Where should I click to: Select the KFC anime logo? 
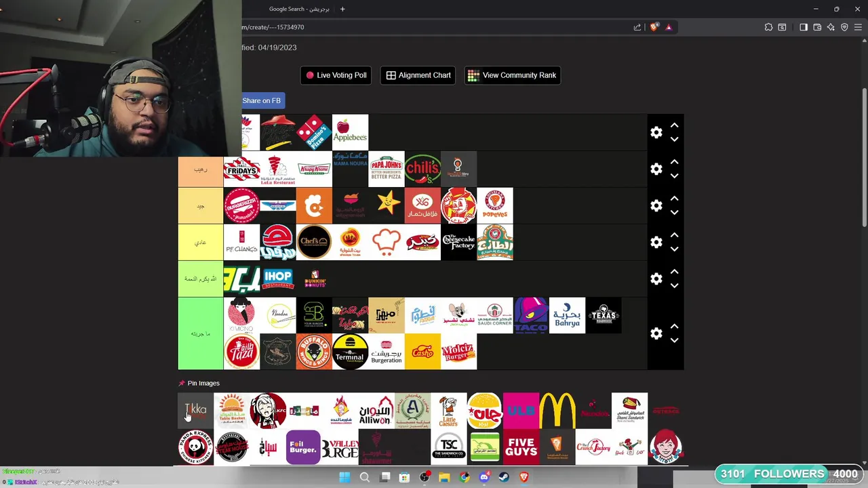[268, 411]
